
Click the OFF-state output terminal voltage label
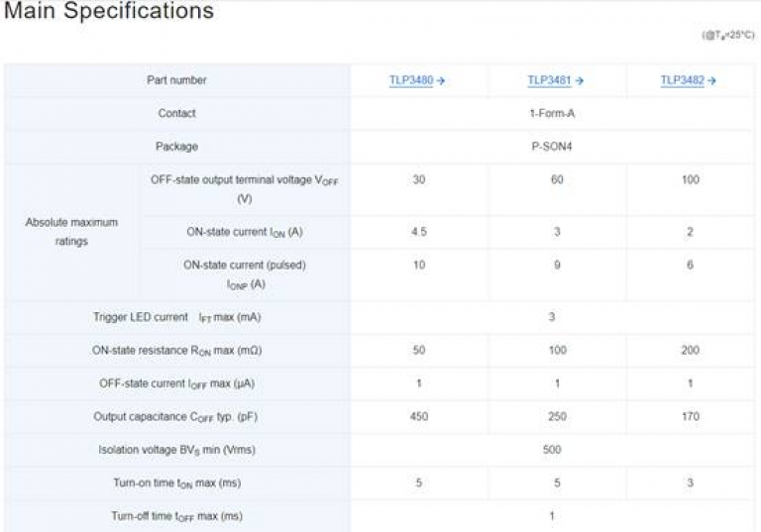pos(245,189)
